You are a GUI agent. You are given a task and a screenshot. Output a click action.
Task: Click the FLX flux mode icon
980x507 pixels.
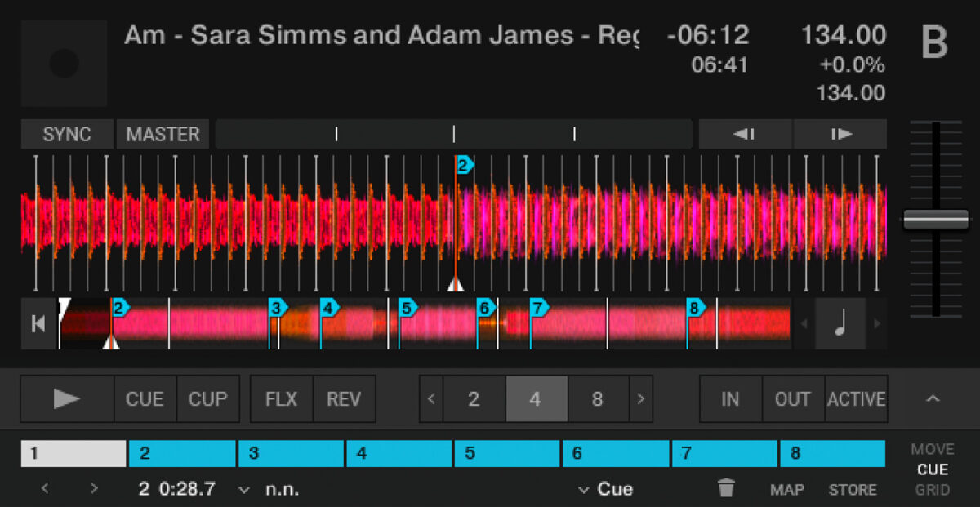click(x=281, y=398)
